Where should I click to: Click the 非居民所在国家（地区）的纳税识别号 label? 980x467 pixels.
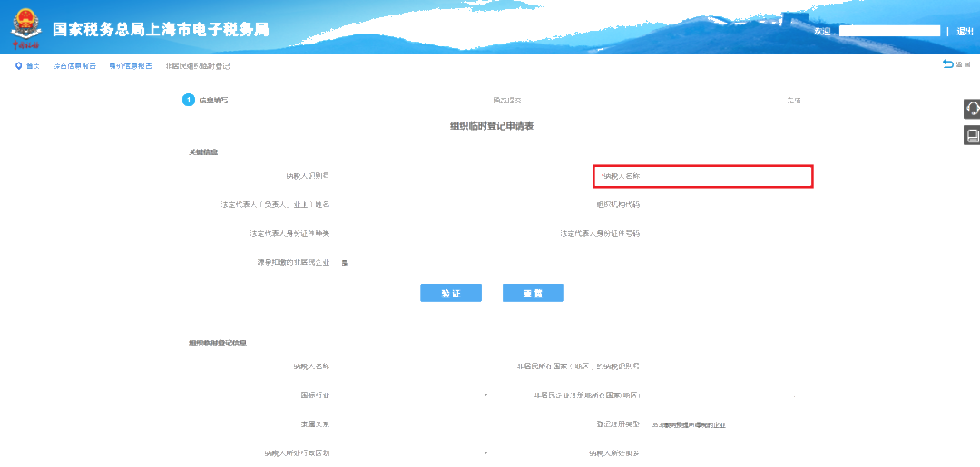(578, 365)
